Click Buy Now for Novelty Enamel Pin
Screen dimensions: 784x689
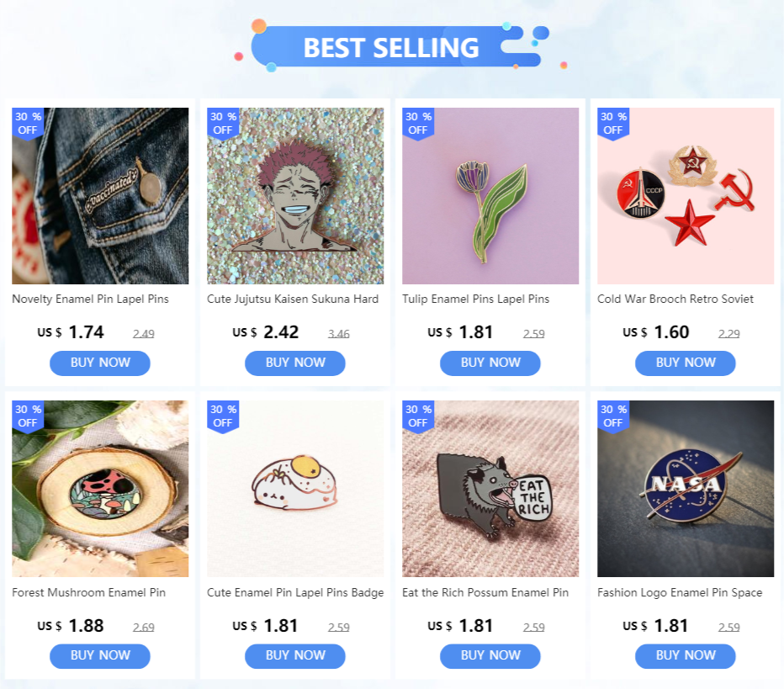tap(100, 363)
